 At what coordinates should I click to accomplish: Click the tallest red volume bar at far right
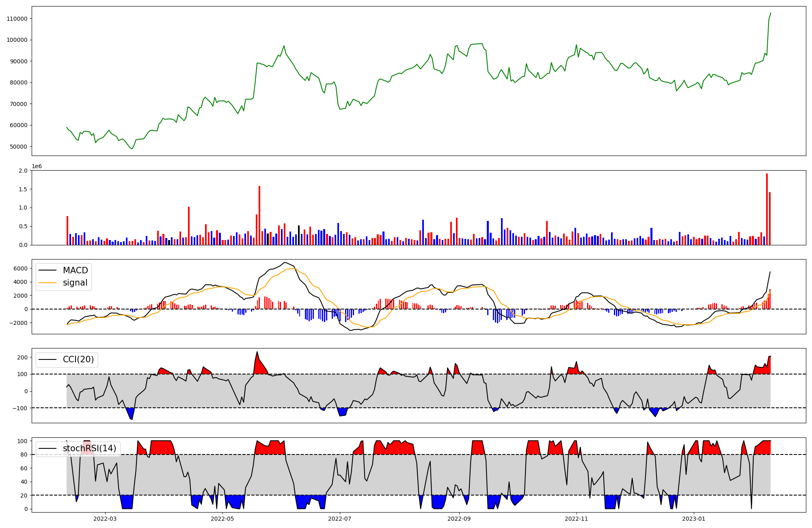pyautogui.click(x=767, y=209)
